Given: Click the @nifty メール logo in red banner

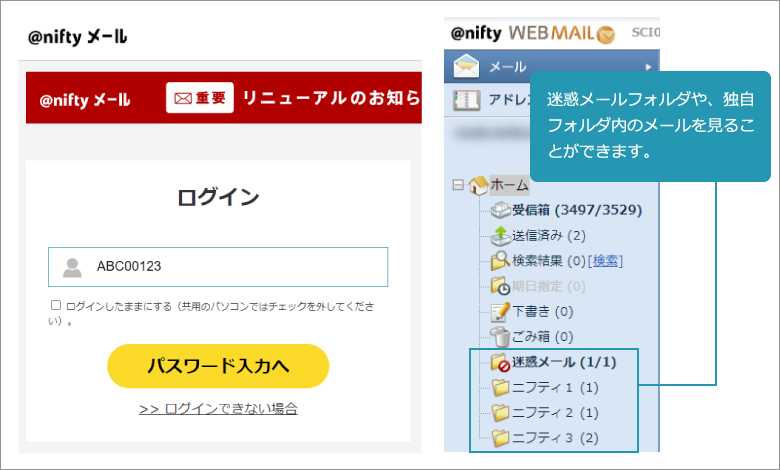Looking at the screenshot, I should [x=85, y=99].
